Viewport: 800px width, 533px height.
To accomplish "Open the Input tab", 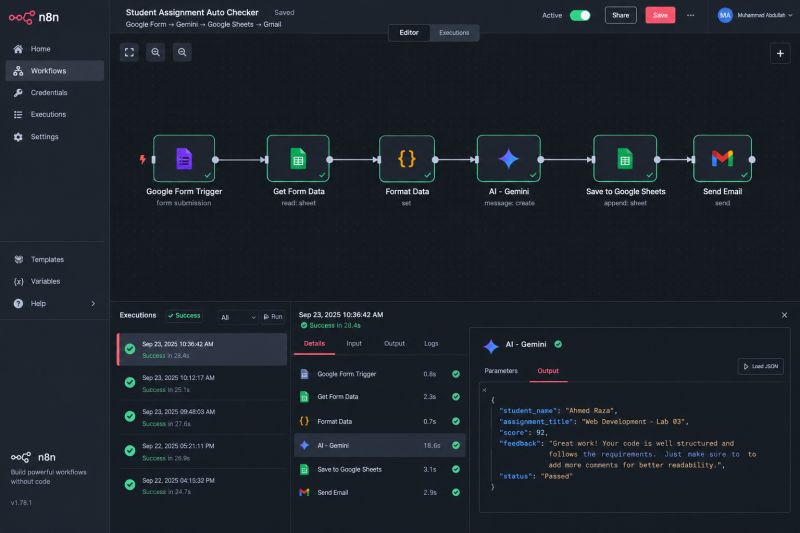I will click(354, 344).
